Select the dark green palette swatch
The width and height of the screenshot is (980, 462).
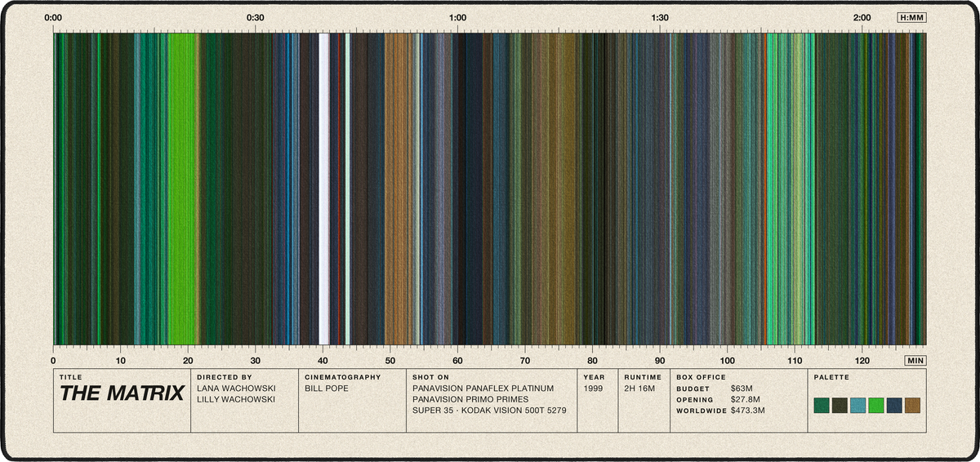point(822,406)
